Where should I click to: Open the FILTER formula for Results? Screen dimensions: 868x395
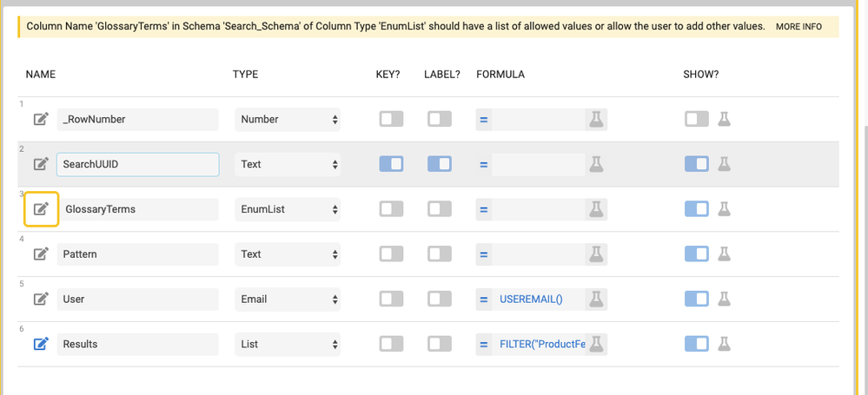pos(541,344)
